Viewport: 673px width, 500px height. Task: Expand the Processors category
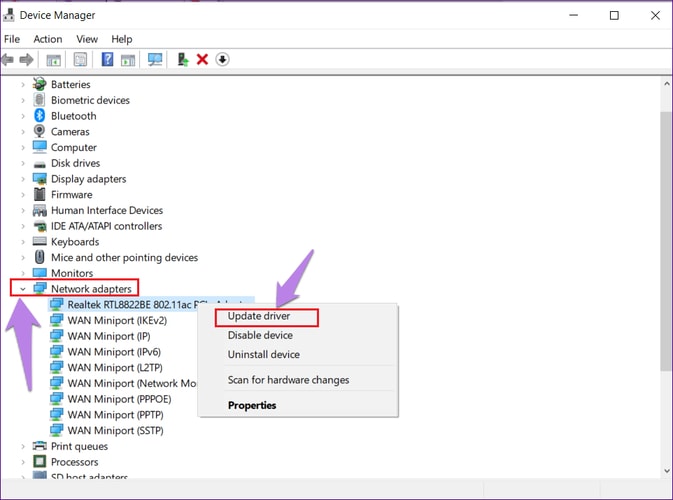23,462
